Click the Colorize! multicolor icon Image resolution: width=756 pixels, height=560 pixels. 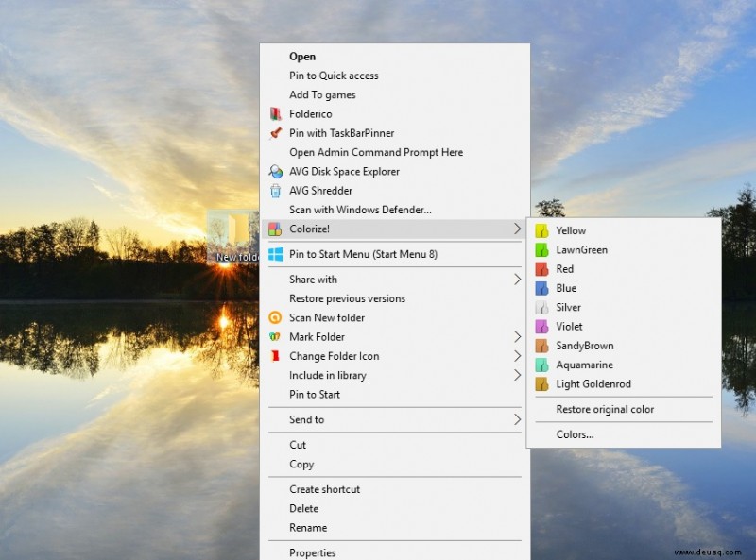(275, 229)
